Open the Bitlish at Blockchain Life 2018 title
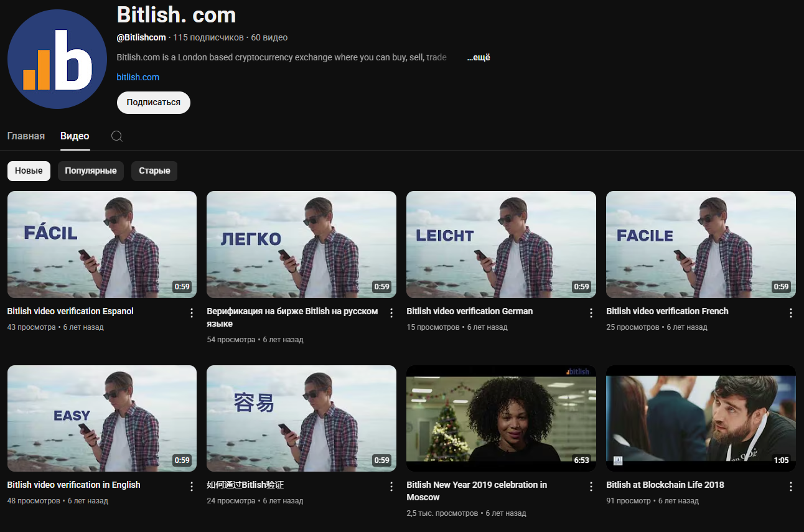This screenshot has height=532, width=804. [665, 485]
